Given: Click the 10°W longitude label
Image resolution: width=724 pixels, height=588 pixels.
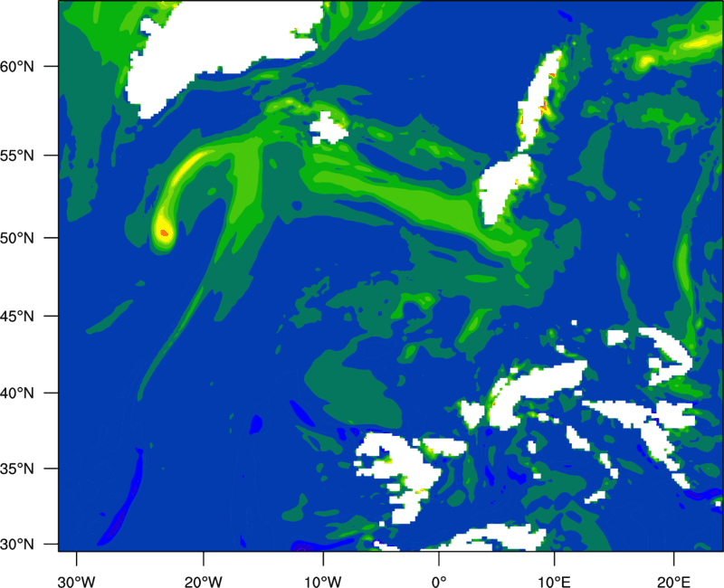Looking at the screenshot, I should [323, 582].
